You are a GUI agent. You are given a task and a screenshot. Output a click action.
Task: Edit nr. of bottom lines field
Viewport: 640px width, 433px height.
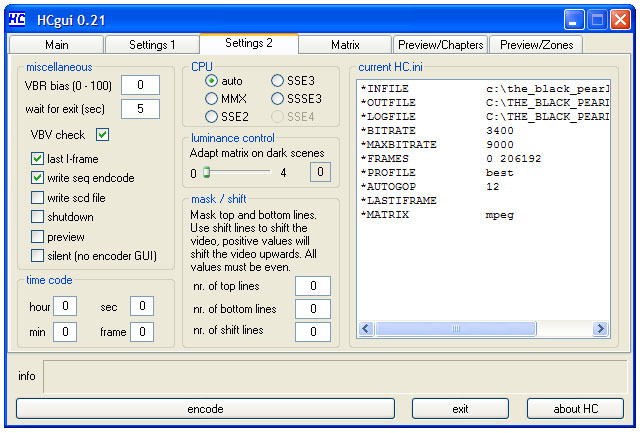click(x=313, y=309)
